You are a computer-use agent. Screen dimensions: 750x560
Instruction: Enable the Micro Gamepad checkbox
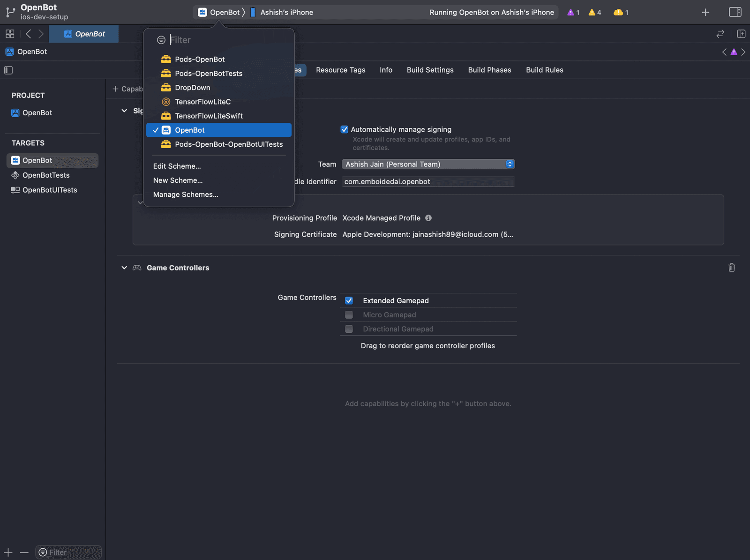click(349, 315)
